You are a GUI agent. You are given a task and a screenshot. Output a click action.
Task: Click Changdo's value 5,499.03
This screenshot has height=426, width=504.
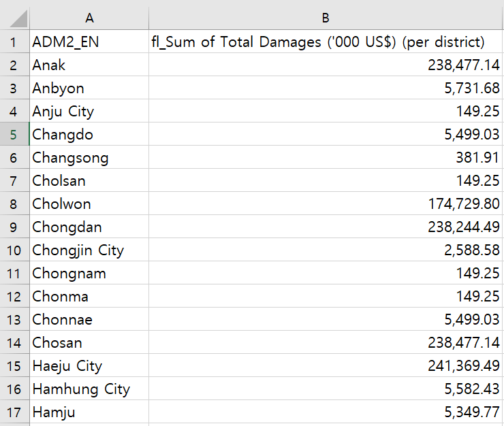[x=326, y=134]
